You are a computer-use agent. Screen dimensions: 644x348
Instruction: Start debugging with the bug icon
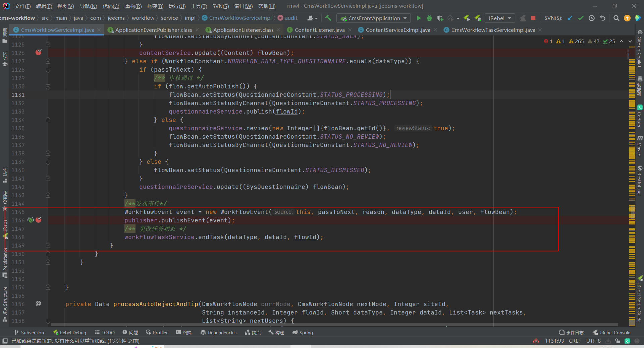429,18
